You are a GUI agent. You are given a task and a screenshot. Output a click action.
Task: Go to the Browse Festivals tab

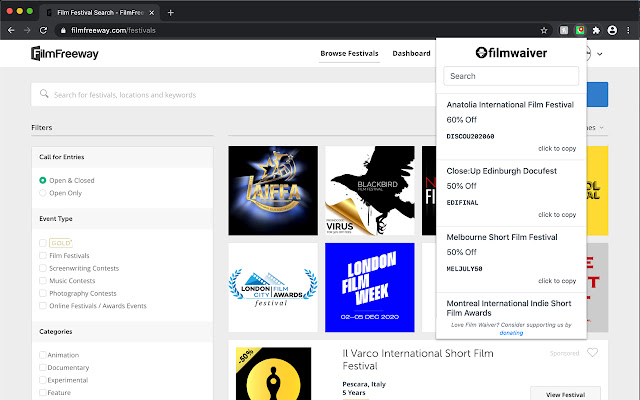(349, 54)
